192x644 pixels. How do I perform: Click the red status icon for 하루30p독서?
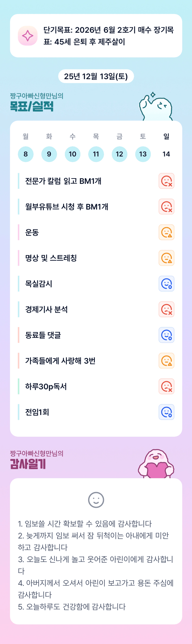[166, 386]
